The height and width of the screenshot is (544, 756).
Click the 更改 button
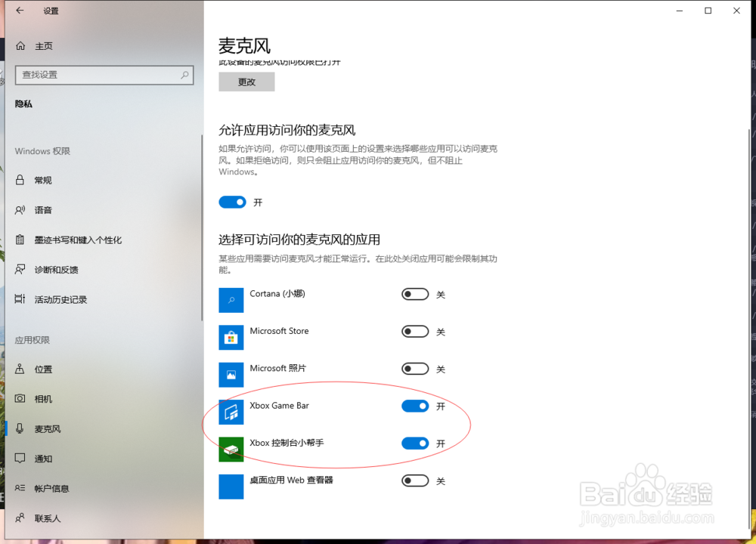pyautogui.click(x=246, y=82)
